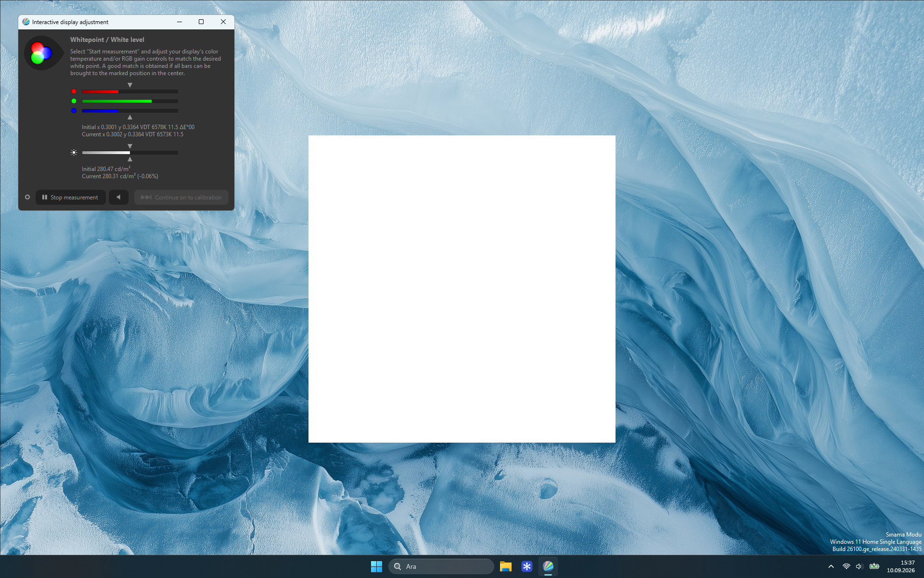The image size is (924, 578).
Task: Show hidden system tray icons chevron
Action: [x=831, y=566]
